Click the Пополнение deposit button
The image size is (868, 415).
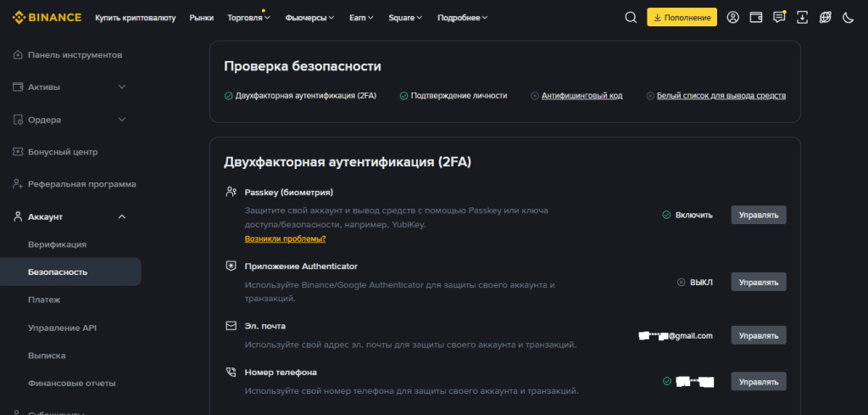(682, 17)
